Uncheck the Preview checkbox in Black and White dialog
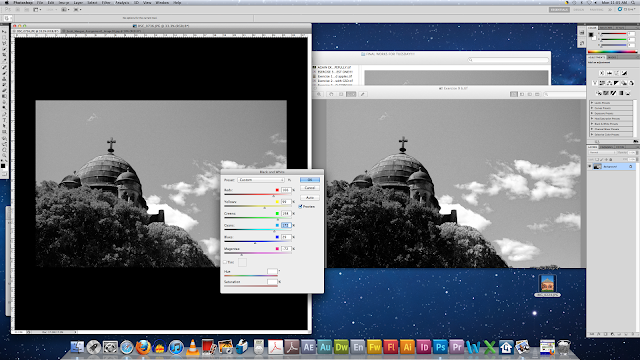Viewport: 640px width, 360px height. click(x=300, y=207)
